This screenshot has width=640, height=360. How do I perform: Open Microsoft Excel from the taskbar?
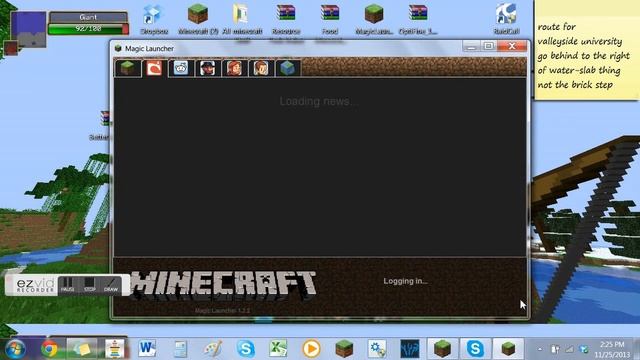[x=278, y=349]
